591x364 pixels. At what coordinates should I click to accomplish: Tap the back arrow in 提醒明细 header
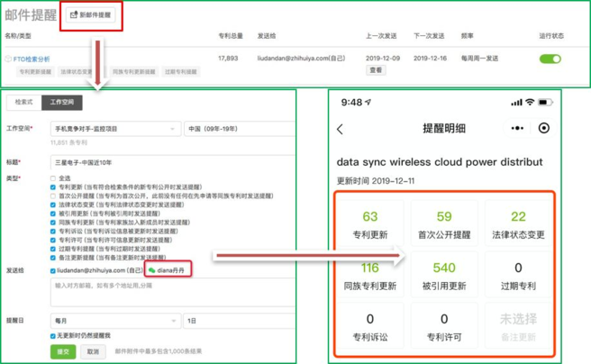340,129
